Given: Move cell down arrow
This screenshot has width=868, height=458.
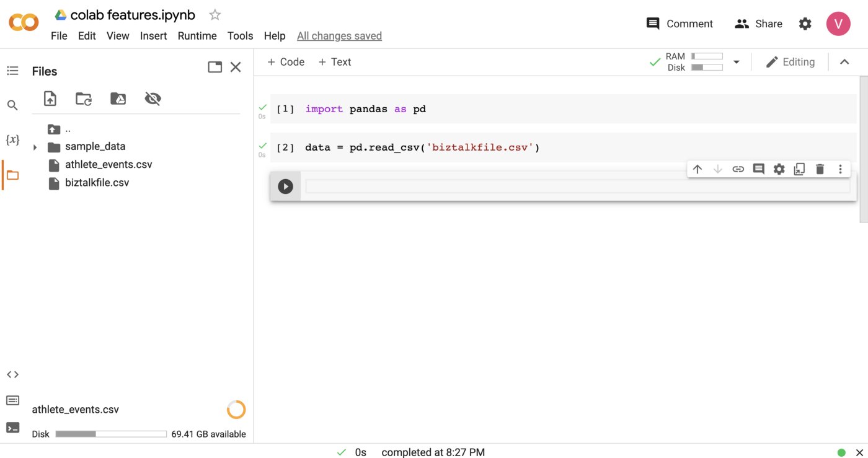Looking at the screenshot, I should [x=718, y=169].
